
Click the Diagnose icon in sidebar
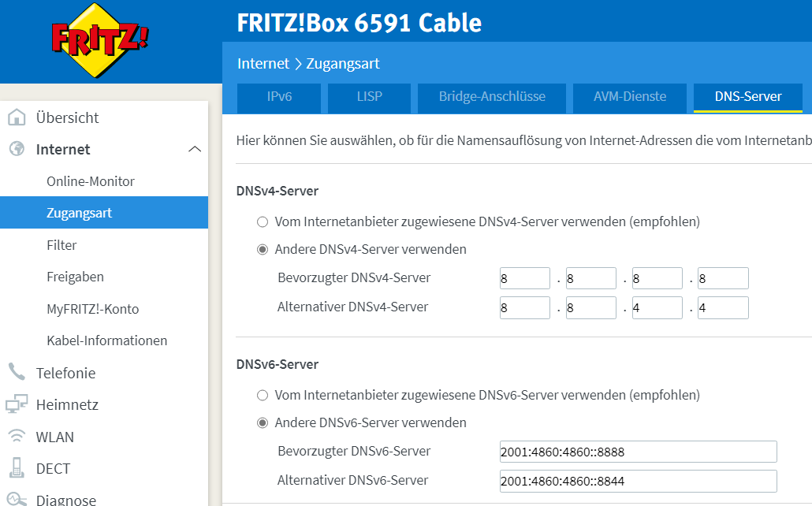(x=17, y=498)
